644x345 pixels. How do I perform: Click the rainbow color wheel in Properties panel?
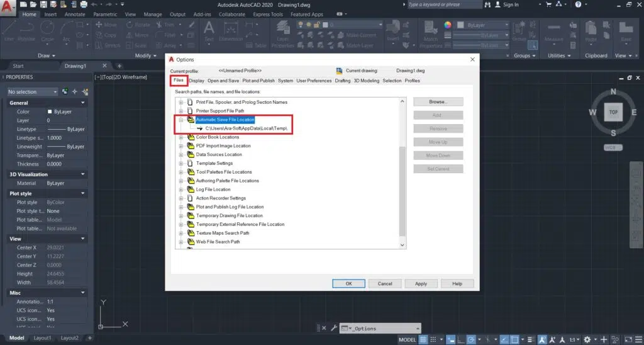[x=448, y=25]
